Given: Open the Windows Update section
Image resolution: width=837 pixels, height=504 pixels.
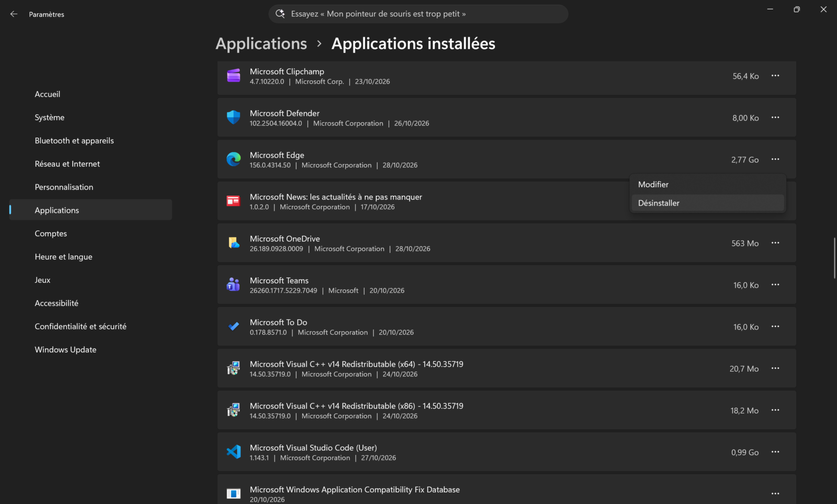Looking at the screenshot, I should tap(91, 350).
